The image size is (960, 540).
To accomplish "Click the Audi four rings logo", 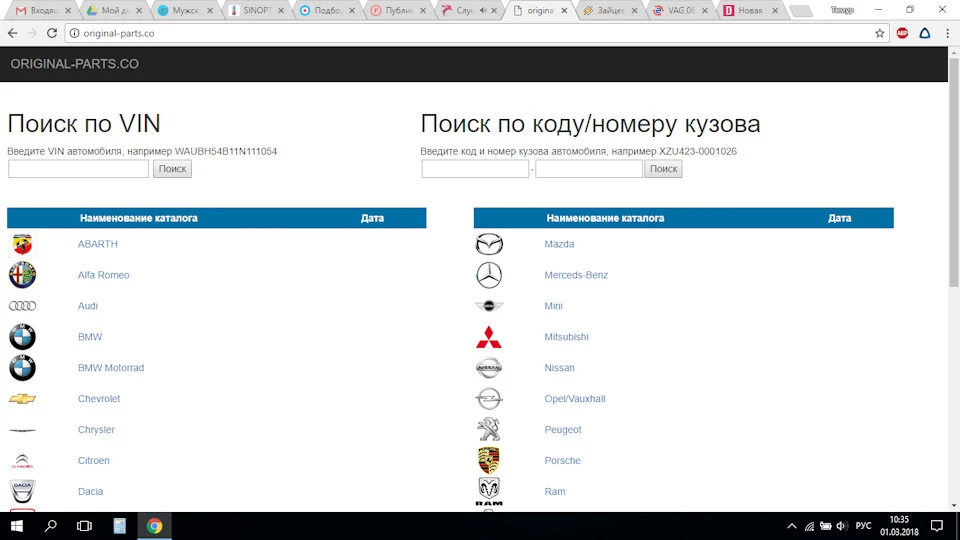I will click(x=22, y=306).
